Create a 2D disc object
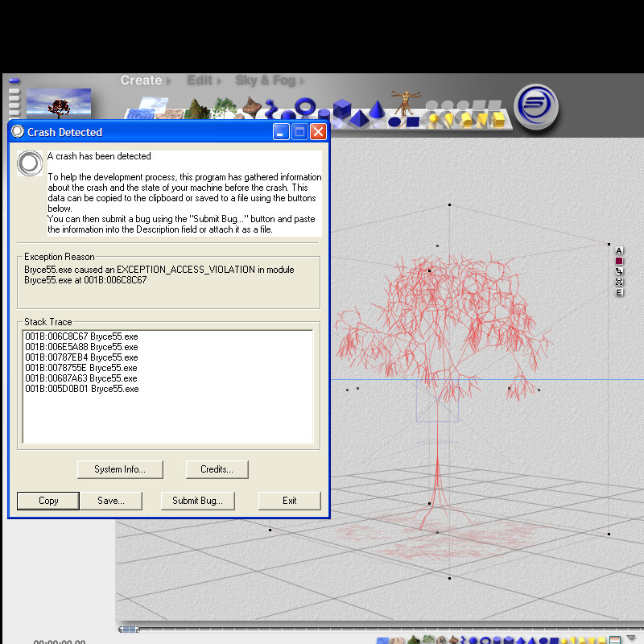This screenshot has width=644, height=644. (x=394, y=122)
